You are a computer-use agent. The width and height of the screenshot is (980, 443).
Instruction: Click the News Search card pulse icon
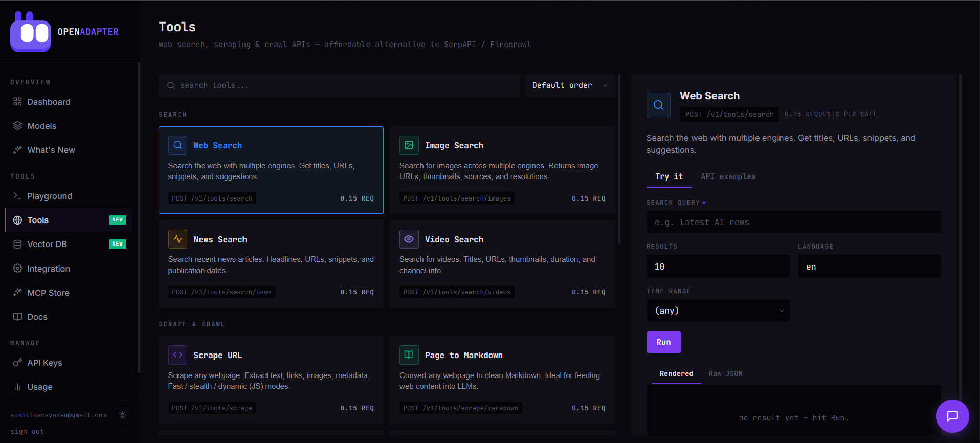[x=177, y=239]
